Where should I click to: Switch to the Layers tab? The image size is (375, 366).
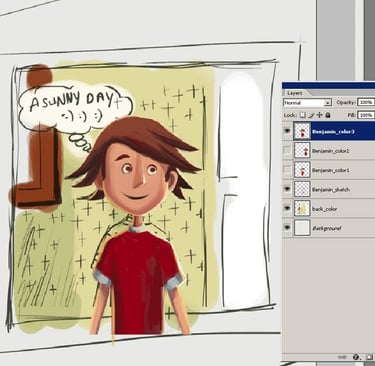(x=295, y=93)
